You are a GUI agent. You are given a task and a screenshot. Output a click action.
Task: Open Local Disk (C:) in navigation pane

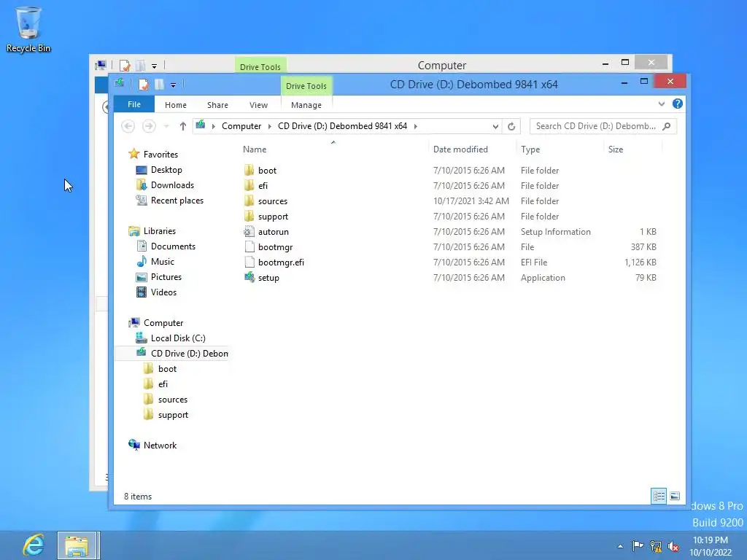pyautogui.click(x=178, y=338)
